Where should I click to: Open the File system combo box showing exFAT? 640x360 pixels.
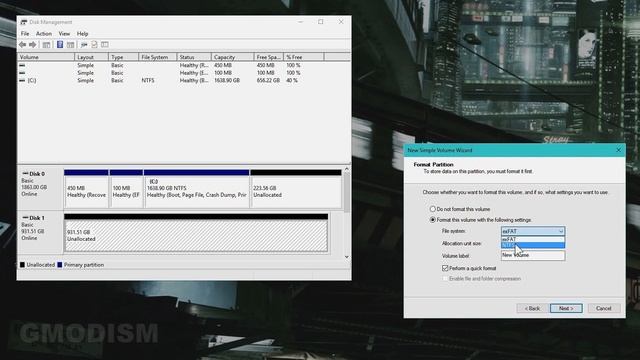(x=533, y=231)
